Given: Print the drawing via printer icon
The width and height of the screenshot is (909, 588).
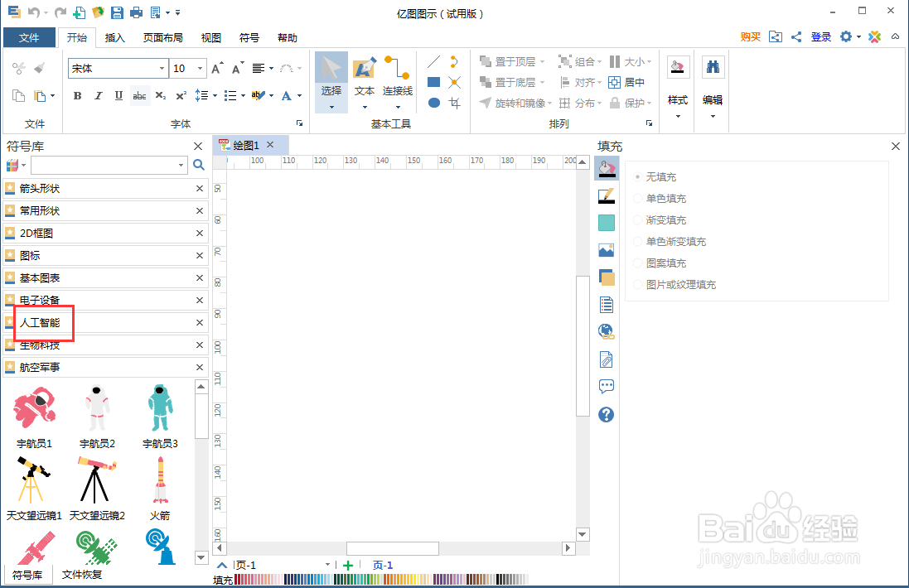Looking at the screenshot, I should pos(136,12).
